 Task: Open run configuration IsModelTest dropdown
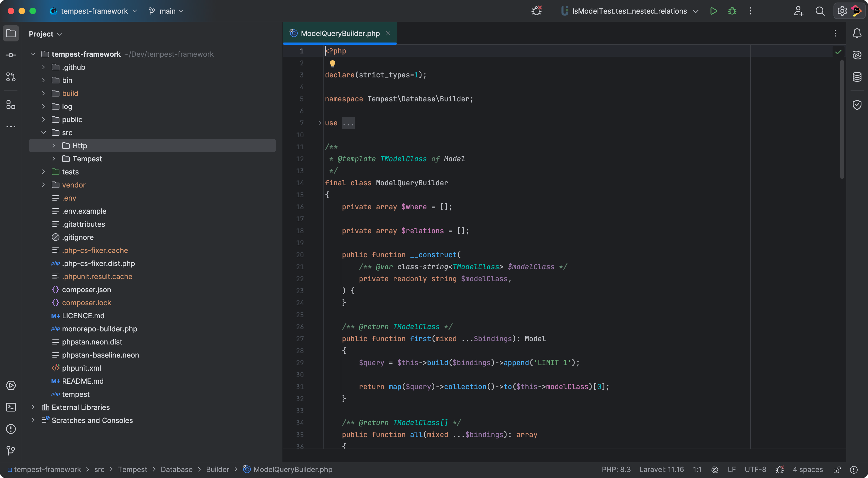tap(629, 11)
